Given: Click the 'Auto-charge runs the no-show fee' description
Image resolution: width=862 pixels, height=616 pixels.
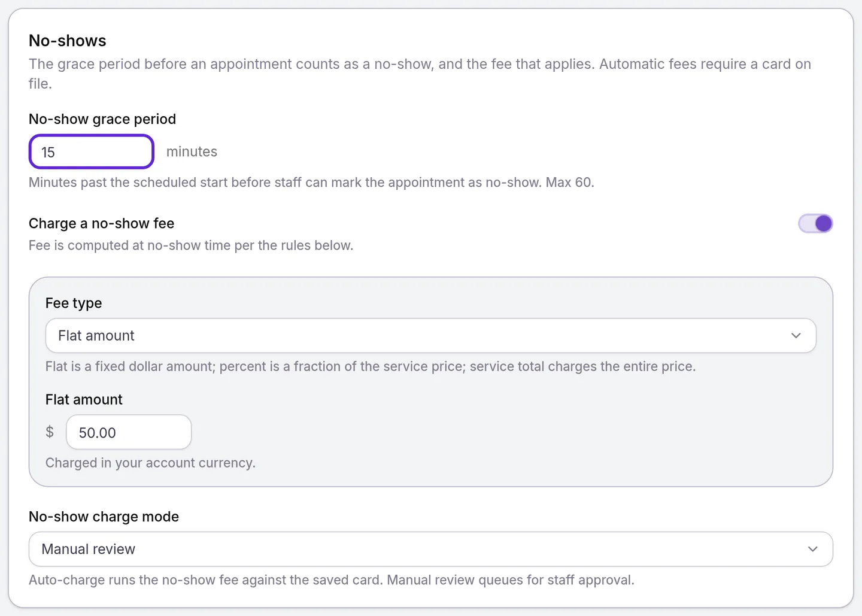Looking at the screenshot, I should [332, 580].
